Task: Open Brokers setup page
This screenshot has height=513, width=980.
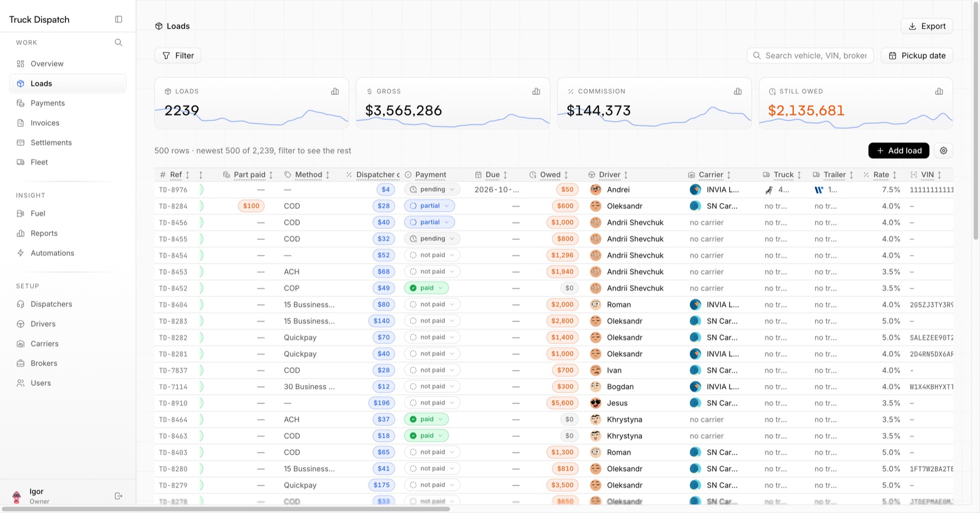Action: [x=68, y=363]
